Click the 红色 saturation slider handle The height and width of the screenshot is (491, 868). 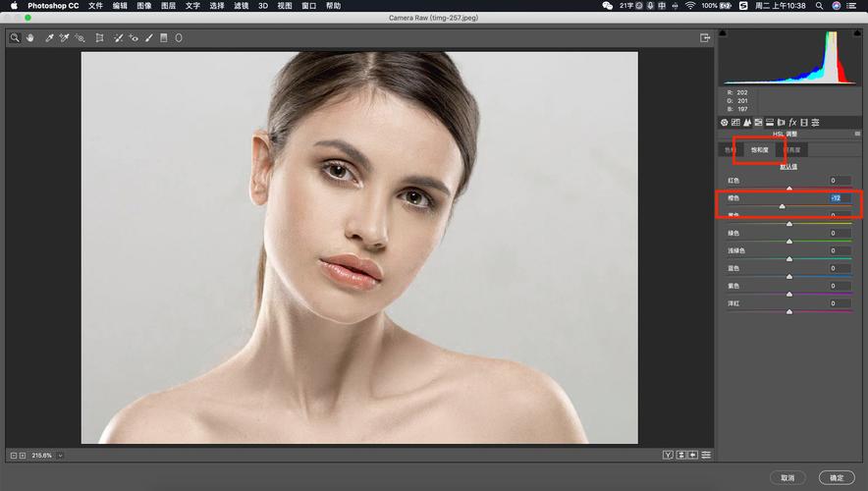(x=789, y=189)
